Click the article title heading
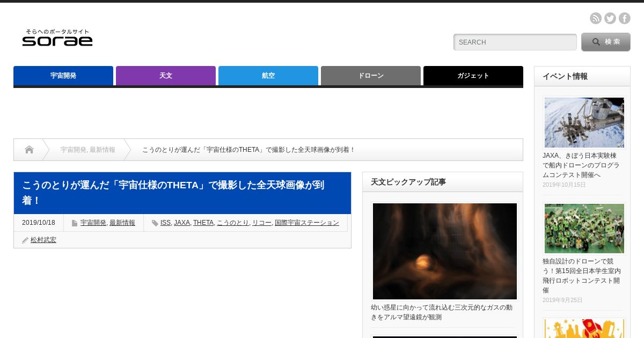 pyautogui.click(x=173, y=193)
